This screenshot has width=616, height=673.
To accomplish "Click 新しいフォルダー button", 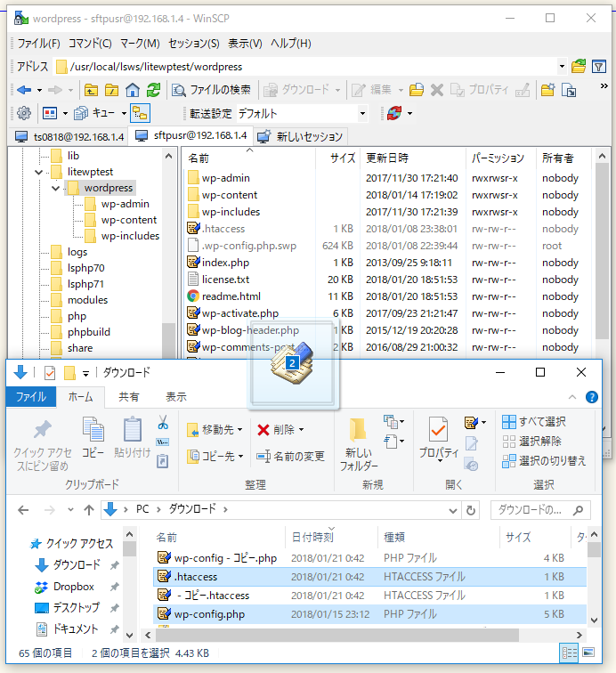I will pyautogui.click(x=359, y=444).
